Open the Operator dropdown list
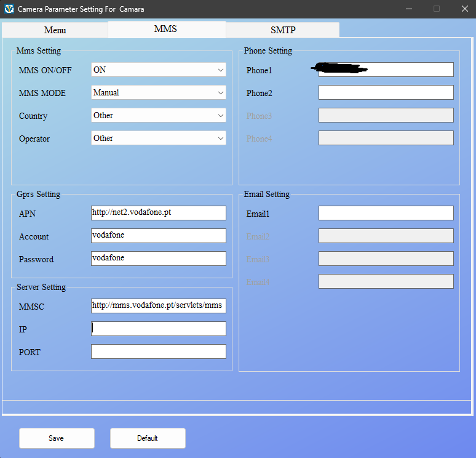476x458 pixels. click(159, 139)
